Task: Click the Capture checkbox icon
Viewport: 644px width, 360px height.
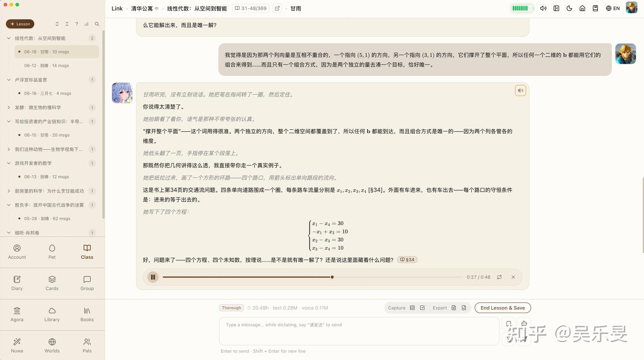Action: pyautogui.click(x=422, y=308)
